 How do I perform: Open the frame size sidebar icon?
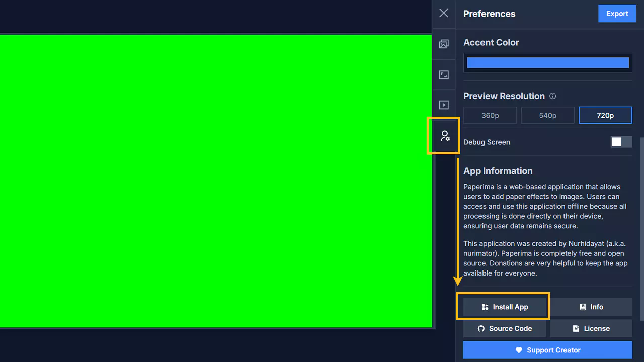coord(443,75)
